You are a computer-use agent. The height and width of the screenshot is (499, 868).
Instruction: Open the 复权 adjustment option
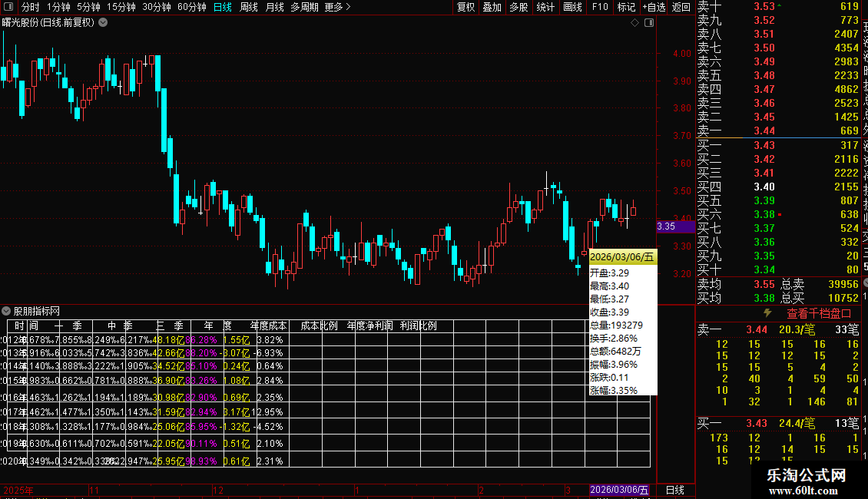click(x=465, y=7)
